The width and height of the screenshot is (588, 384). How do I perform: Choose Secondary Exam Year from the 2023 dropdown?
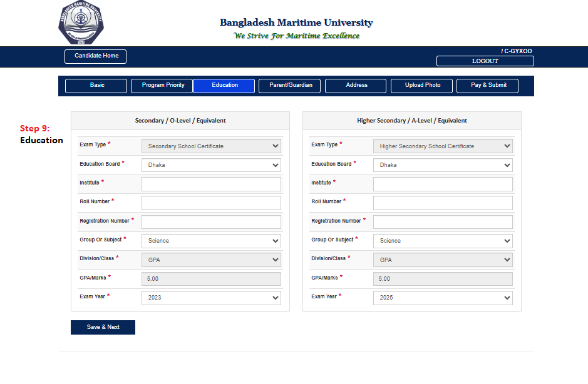point(211,298)
